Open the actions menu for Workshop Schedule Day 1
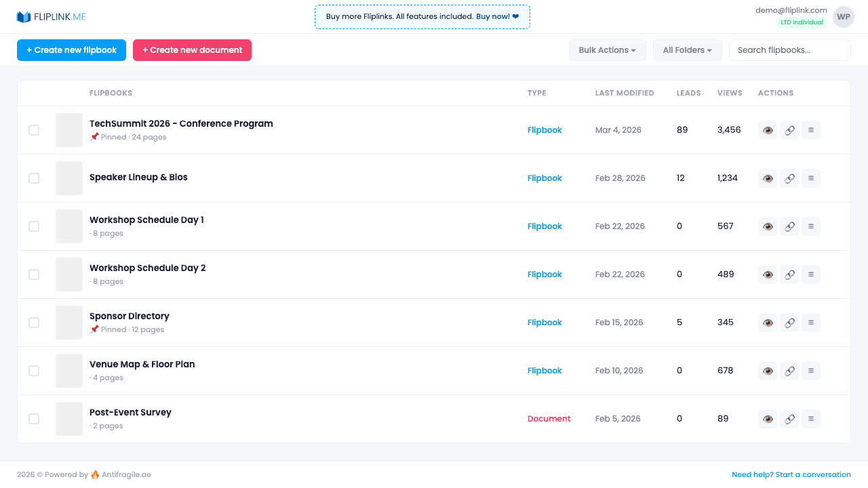 810,226
